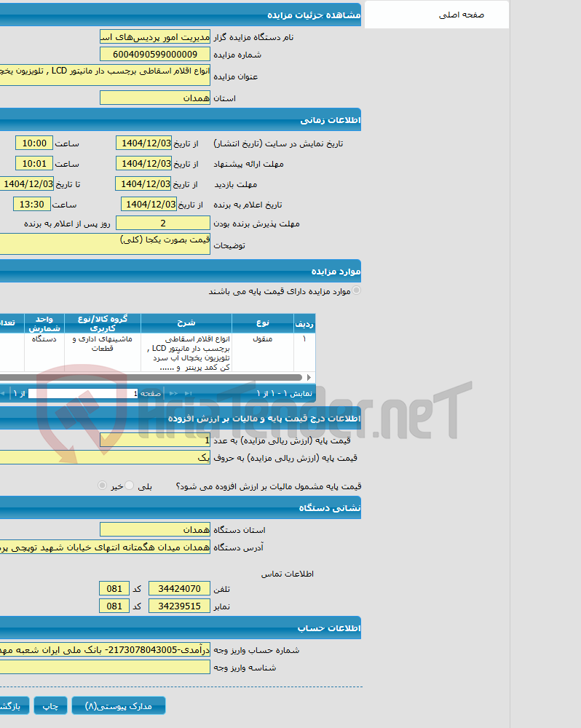Click the استان field showing همدان at top
The height and width of the screenshot is (728, 581).
[154, 98]
